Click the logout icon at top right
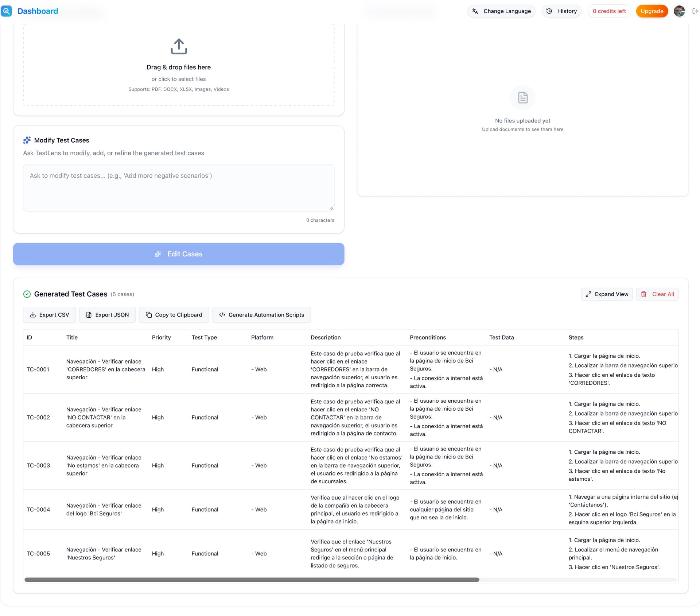This screenshot has width=700, height=616. (695, 11)
